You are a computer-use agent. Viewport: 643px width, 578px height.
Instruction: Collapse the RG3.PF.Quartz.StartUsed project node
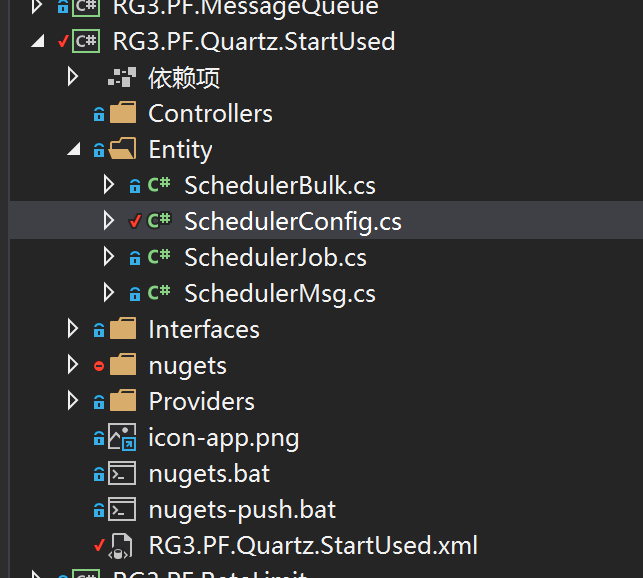tap(38, 41)
